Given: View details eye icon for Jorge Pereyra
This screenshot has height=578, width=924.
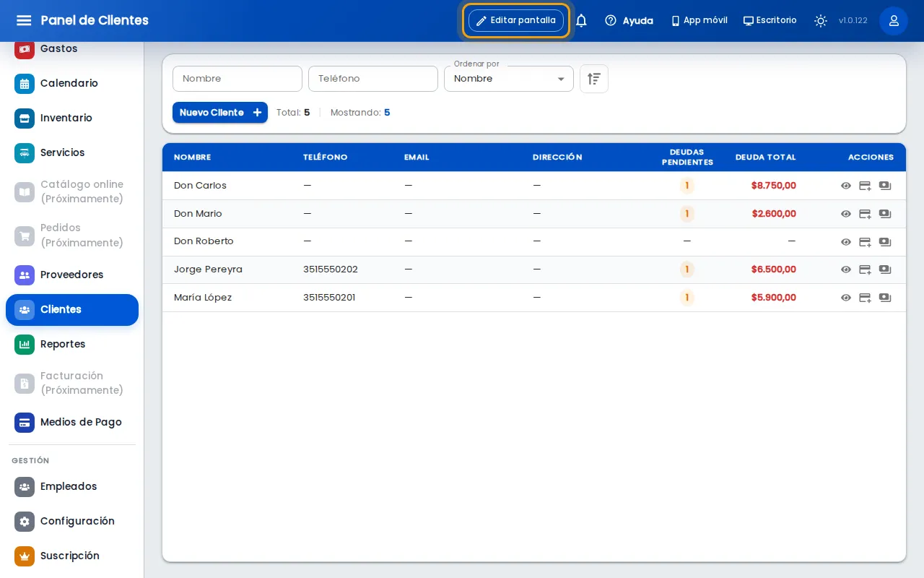Looking at the screenshot, I should [x=846, y=269].
